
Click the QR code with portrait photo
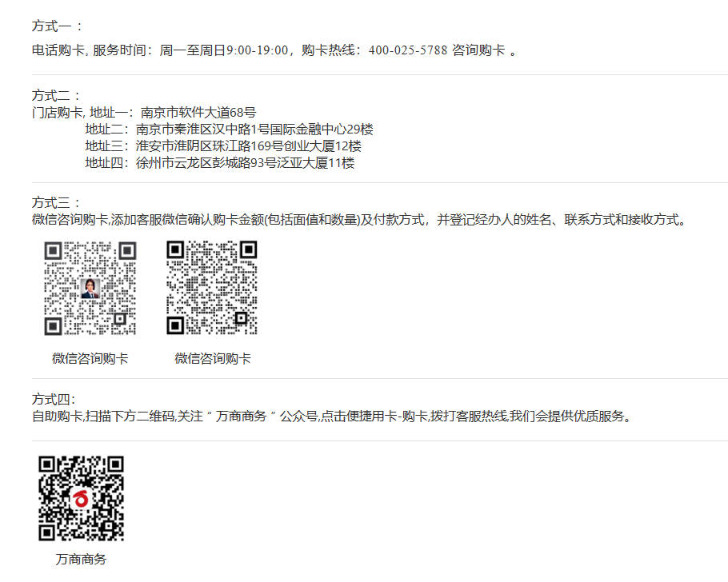tap(90, 289)
